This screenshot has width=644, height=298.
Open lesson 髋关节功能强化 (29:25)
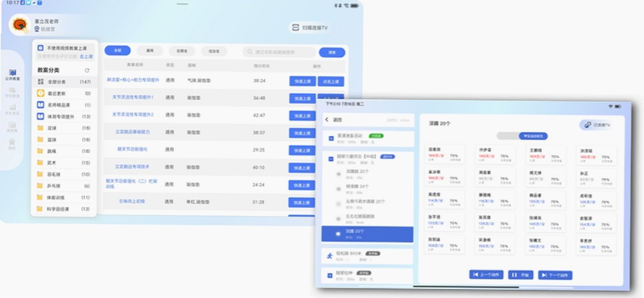pyautogui.click(x=132, y=149)
